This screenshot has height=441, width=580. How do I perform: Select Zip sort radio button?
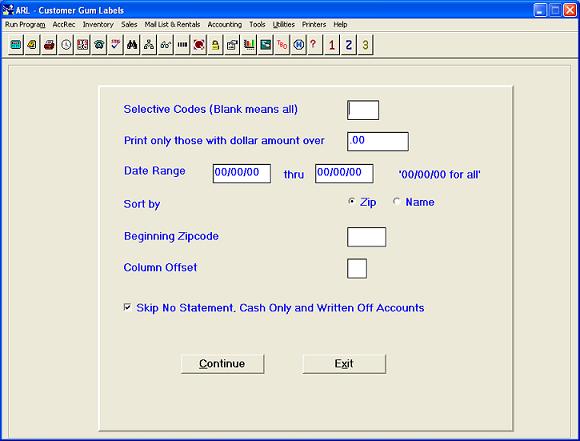pos(352,202)
